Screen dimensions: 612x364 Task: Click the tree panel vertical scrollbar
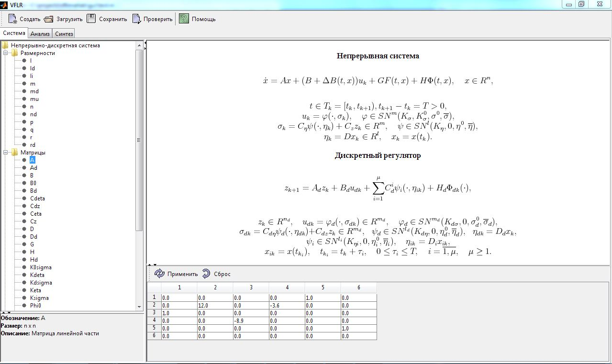139,140
